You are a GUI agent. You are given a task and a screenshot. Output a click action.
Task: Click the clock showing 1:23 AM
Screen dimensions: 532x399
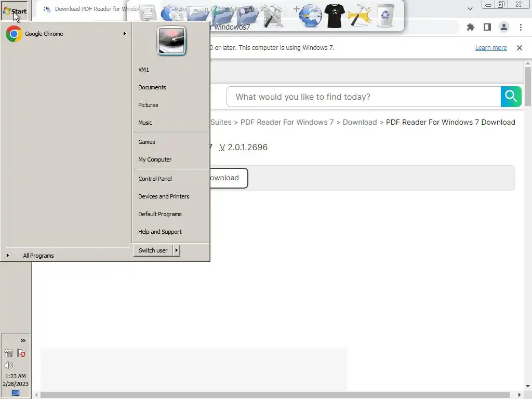[16, 376]
